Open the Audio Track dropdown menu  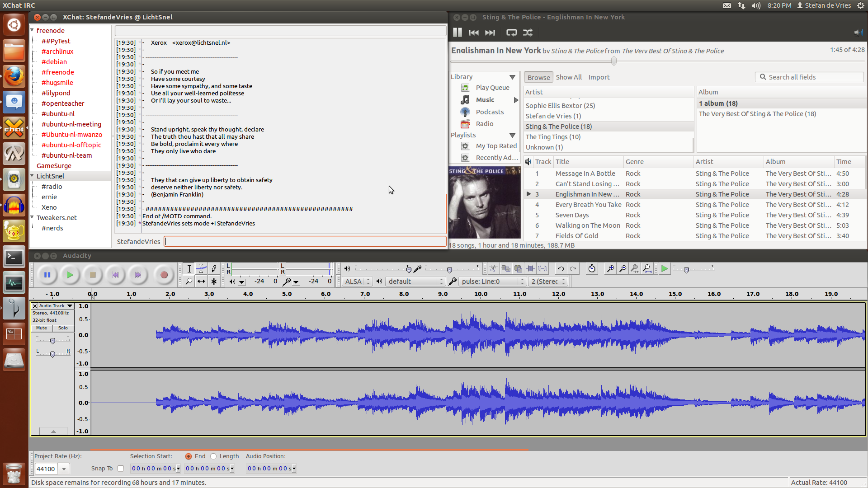pos(56,306)
